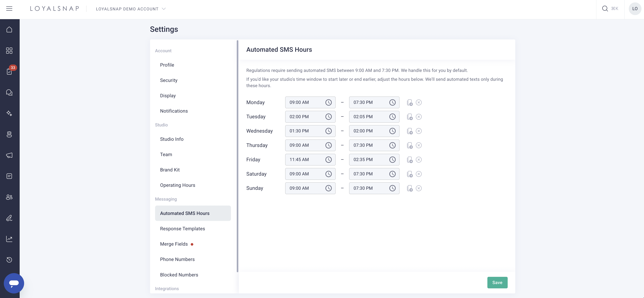
Task: Open the forms note icon in sidebar
Action: tap(9, 176)
